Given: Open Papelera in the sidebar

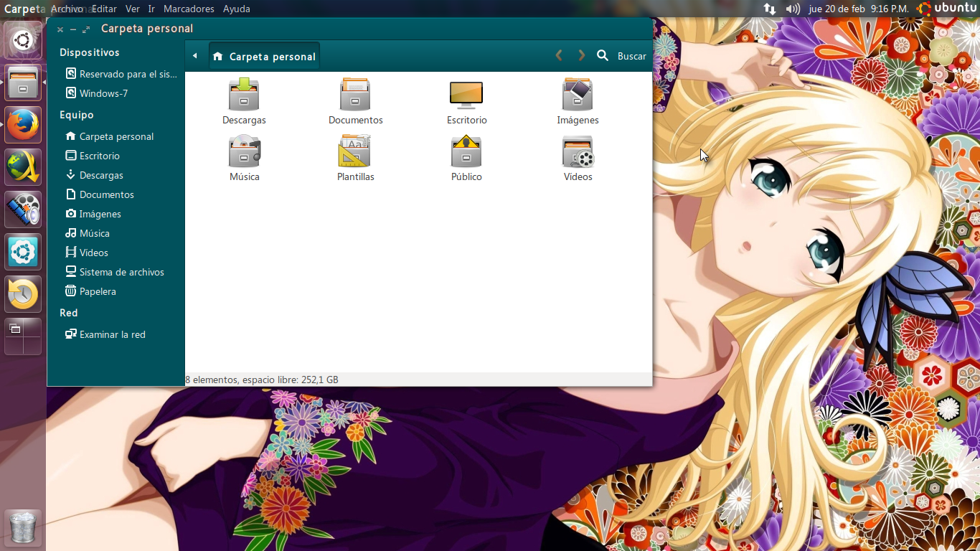Looking at the screenshot, I should point(90,291).
